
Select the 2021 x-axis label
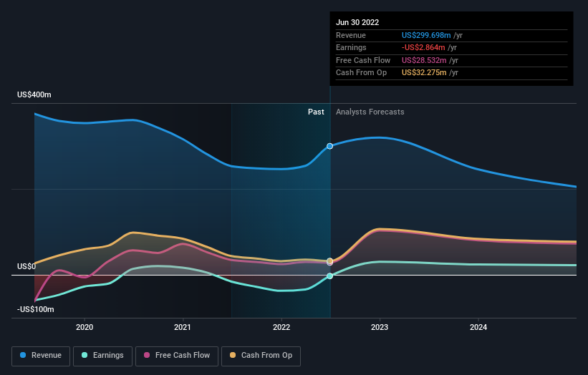(183, 327)
